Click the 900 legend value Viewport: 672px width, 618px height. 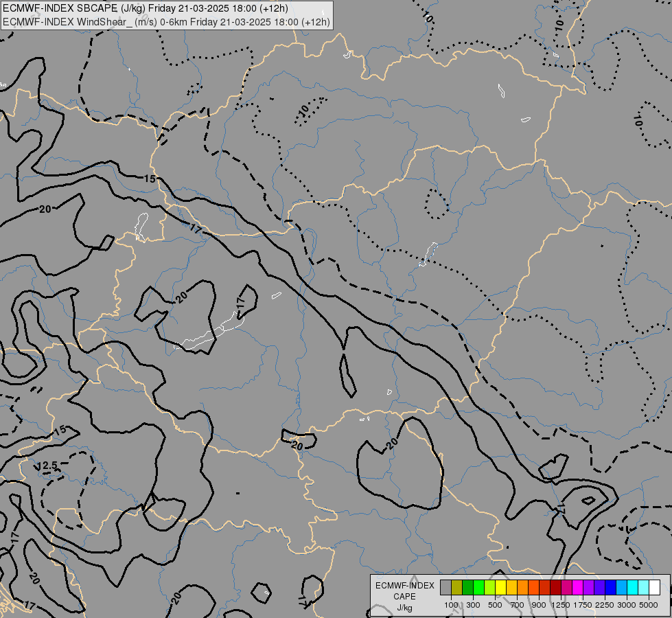(x=539, y=605)
